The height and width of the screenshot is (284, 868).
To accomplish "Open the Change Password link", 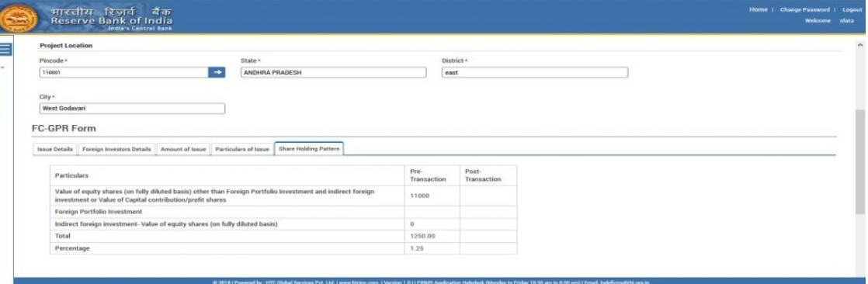I will [x=805, y=10].
